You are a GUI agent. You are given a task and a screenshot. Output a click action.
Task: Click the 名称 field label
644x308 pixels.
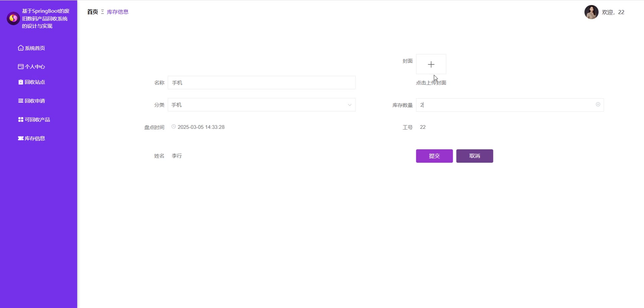[x=159, y=83]
